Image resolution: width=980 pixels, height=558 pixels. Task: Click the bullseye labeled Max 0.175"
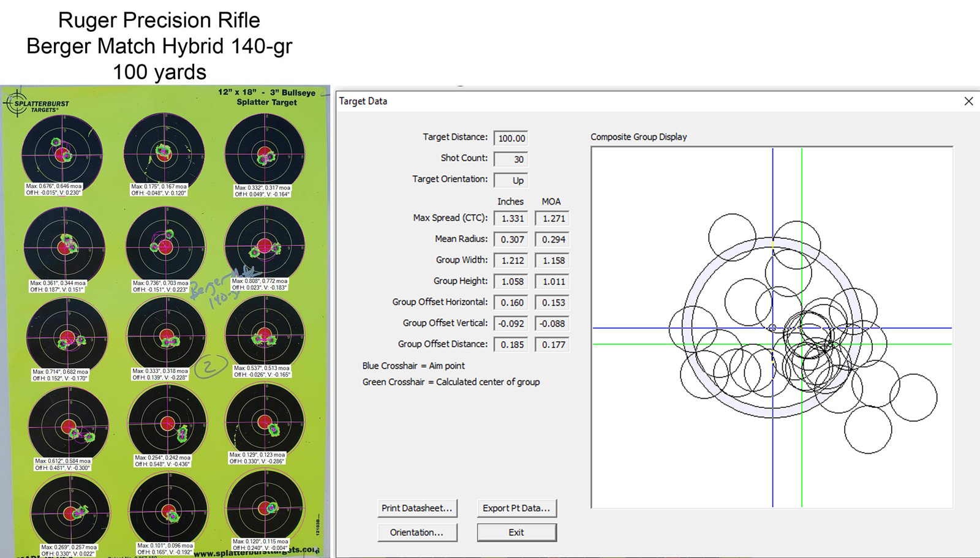(164, 153)
